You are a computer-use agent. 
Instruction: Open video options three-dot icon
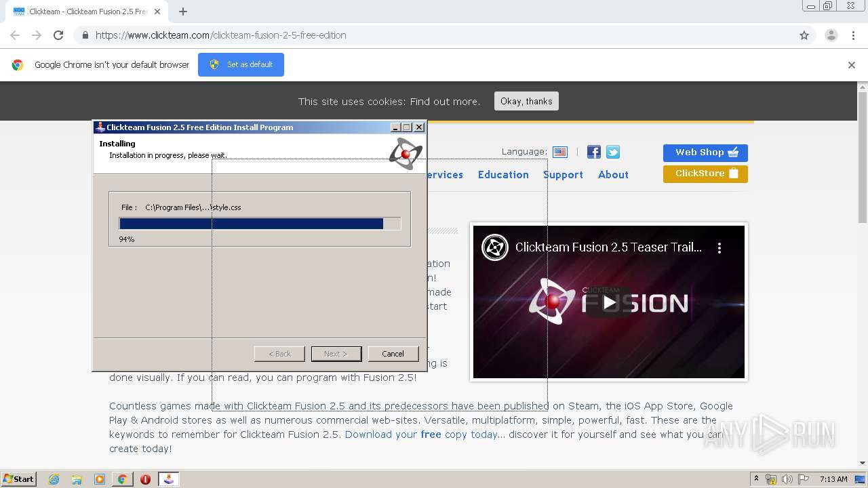pyautogui.click(x=719, y=248)
